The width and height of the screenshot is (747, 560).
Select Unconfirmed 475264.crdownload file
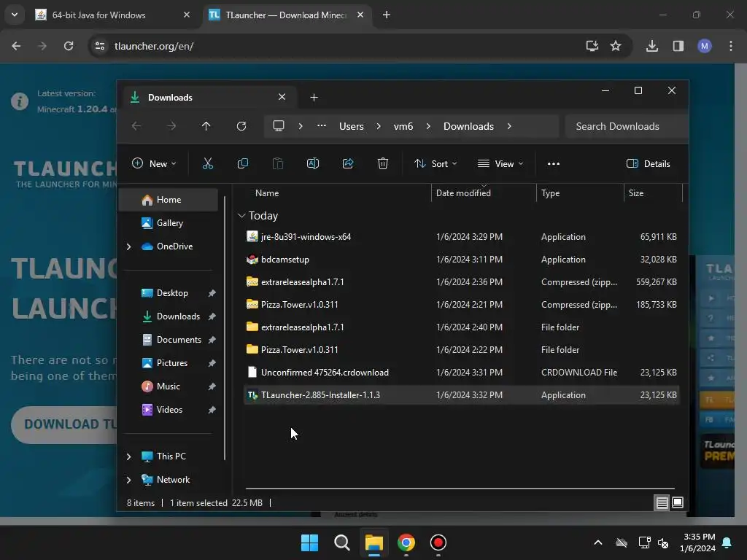[x=461, y=373]
